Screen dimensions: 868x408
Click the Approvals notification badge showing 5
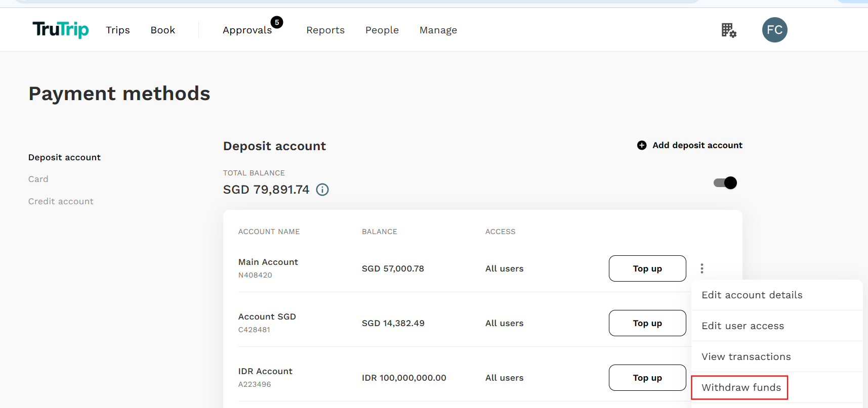click(x=277, y=22)
